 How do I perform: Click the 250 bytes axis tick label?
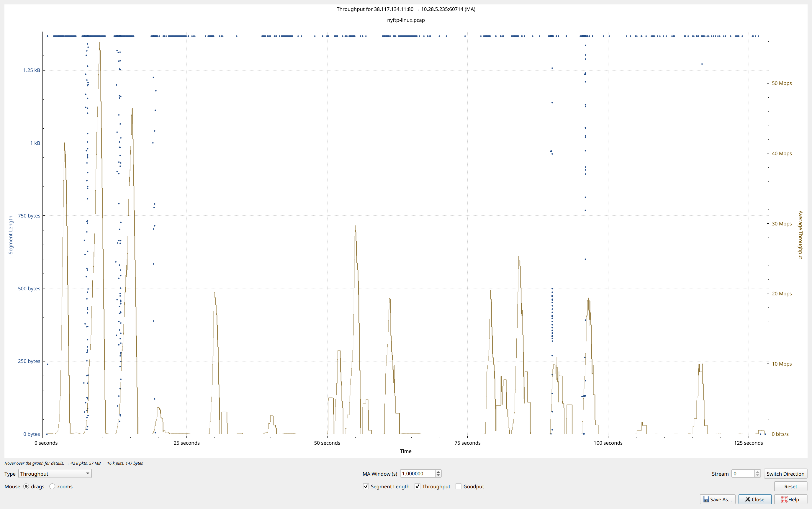29,361
